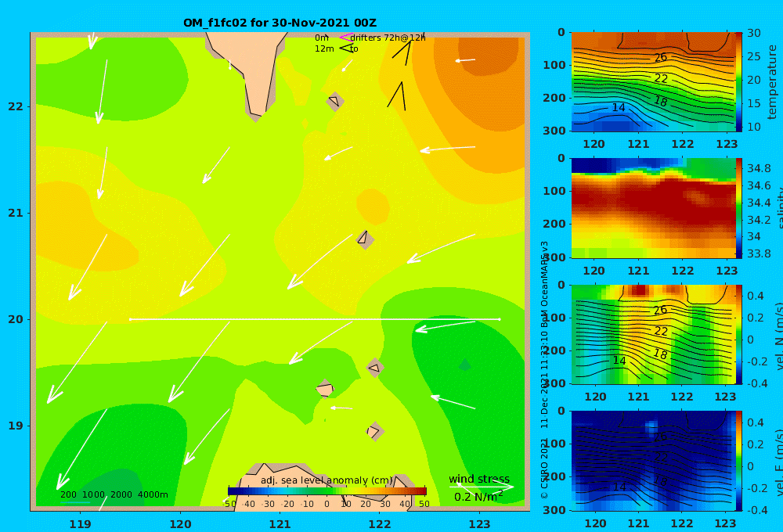Click the 14 contour label in the temperature panel
The width and height of the screenshot is (783, 532).
pos(619,107)
